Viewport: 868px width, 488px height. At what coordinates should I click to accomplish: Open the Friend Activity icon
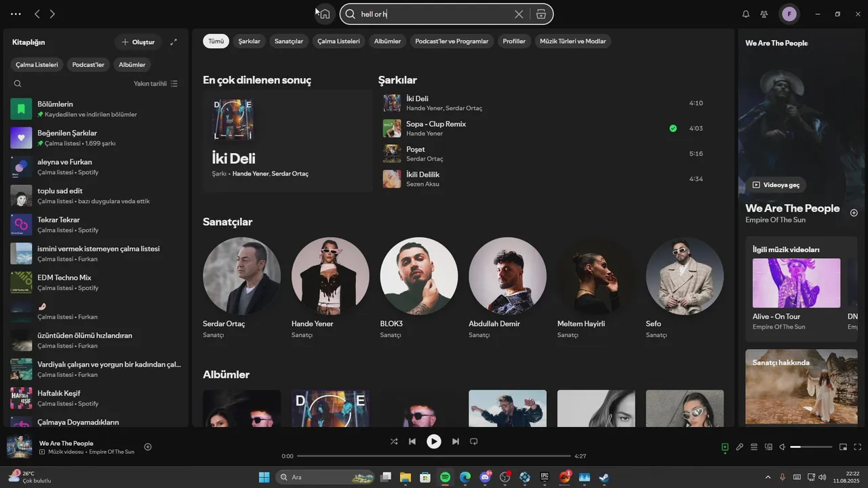[x=764, y=14]
